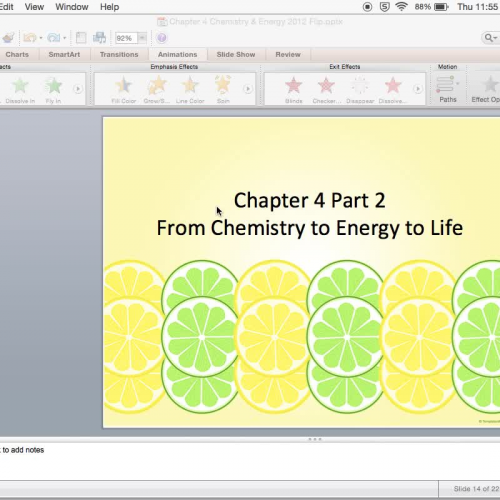
Task: Apply the Fill Color emphasis effect
Action: (123, 89)
